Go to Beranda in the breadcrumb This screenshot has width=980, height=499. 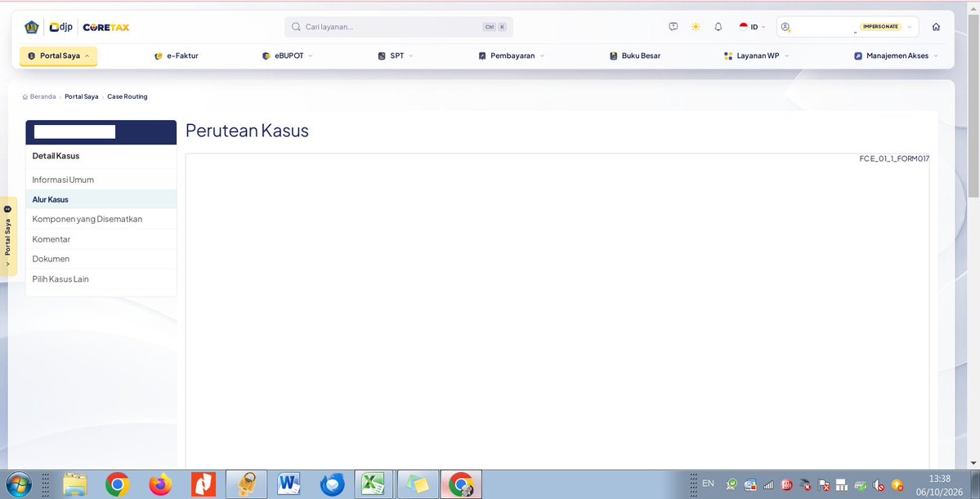pos(39,97)
